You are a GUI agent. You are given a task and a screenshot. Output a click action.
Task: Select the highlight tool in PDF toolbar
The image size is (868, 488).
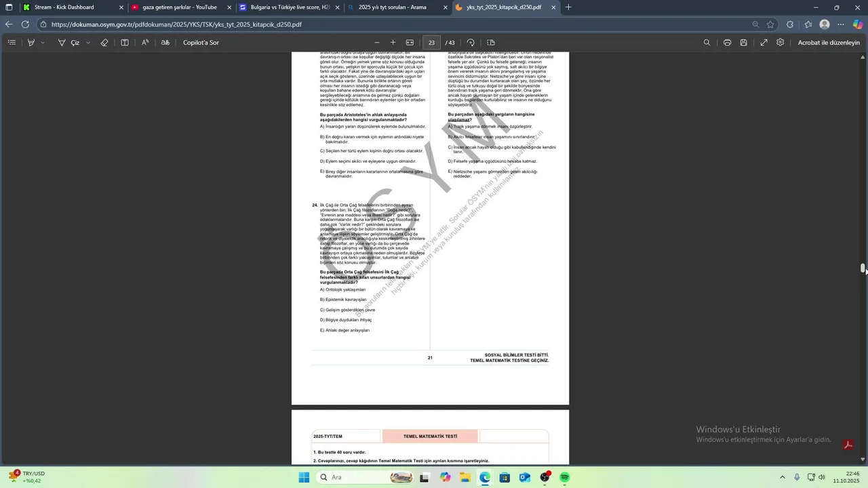(x=31, y=43)
